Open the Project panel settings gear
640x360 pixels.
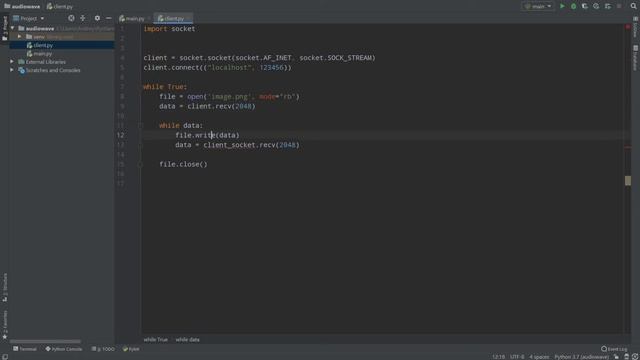(x=97, y=18)
